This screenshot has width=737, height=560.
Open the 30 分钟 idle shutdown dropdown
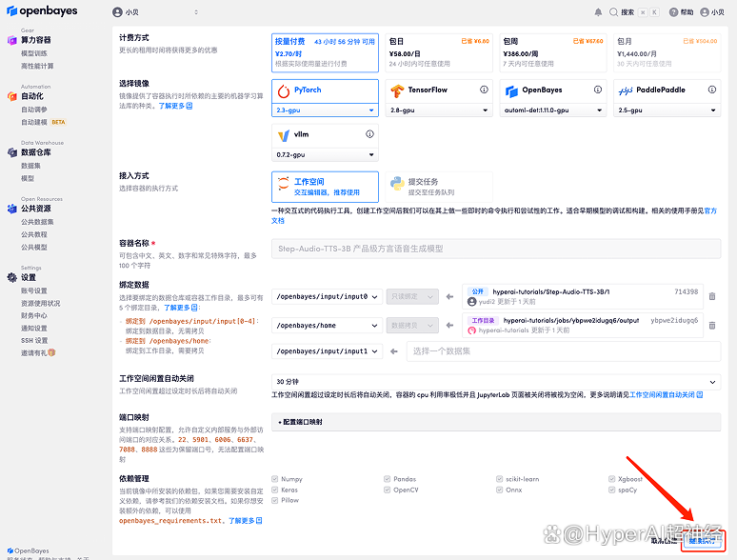point(496,382)
